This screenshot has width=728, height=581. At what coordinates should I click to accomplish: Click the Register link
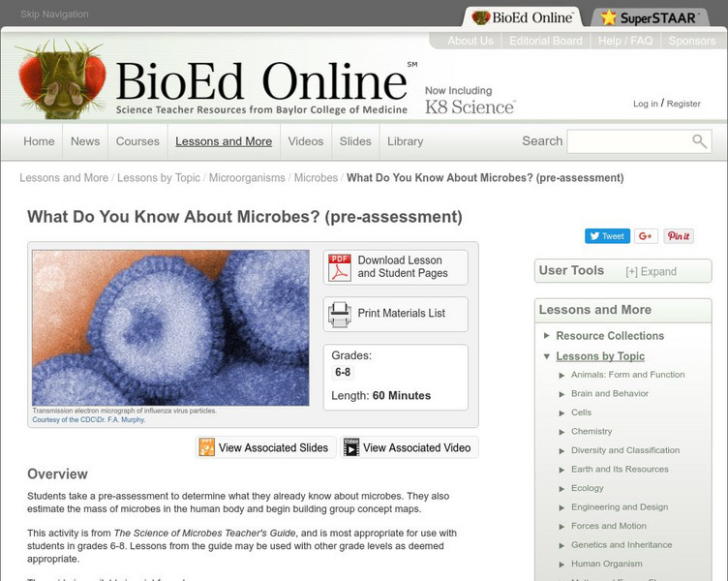(x=683, y=104)
